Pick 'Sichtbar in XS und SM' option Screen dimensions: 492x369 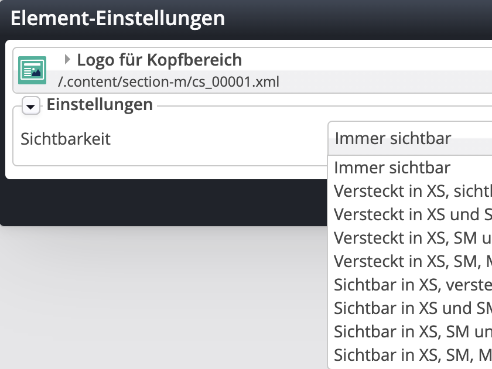[413, 308]
